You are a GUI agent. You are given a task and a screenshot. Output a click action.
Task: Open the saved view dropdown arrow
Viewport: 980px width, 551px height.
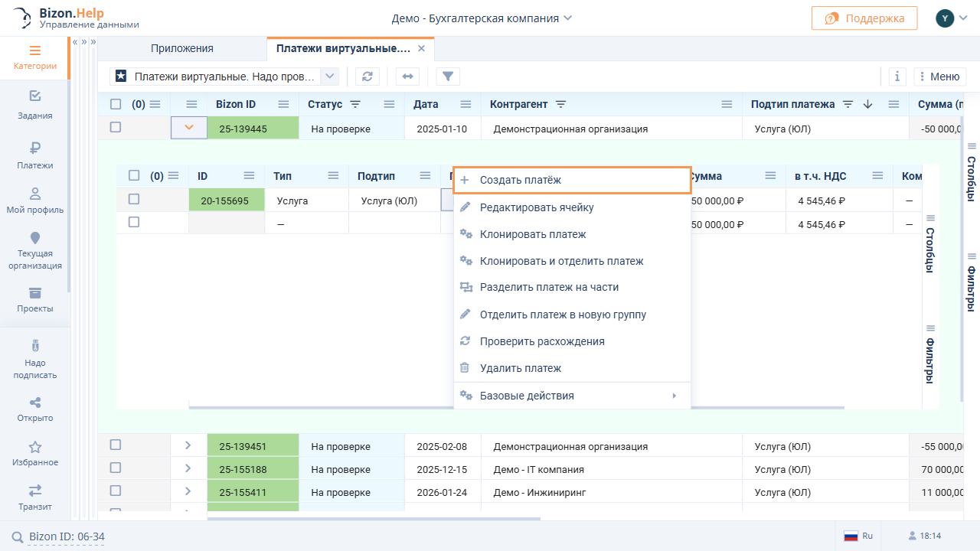tap(329, 77)
